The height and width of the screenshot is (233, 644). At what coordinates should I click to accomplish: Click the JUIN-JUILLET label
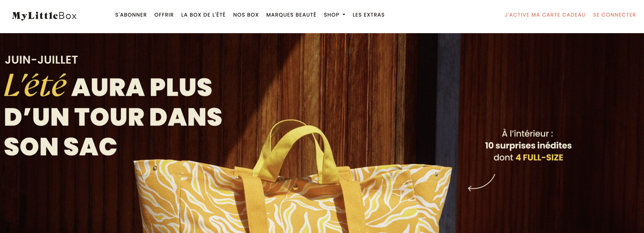(41, 60)
